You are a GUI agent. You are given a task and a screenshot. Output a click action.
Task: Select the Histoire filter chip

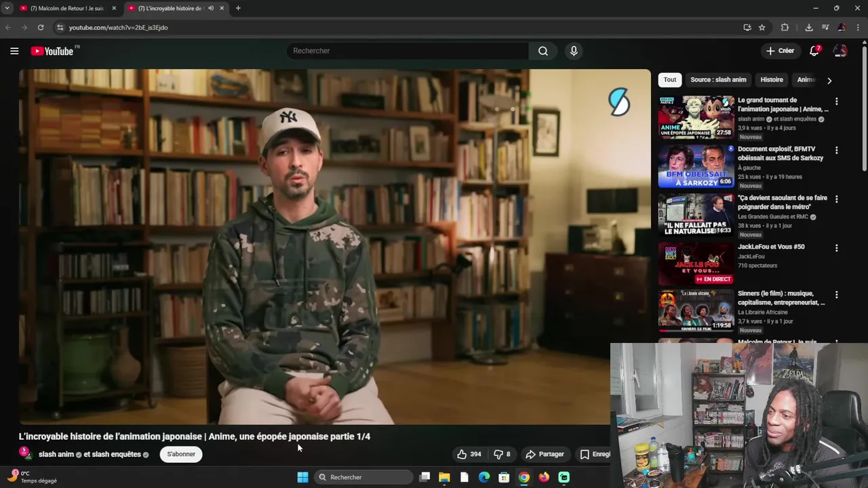pyautogui.click(x=772, y=80)
